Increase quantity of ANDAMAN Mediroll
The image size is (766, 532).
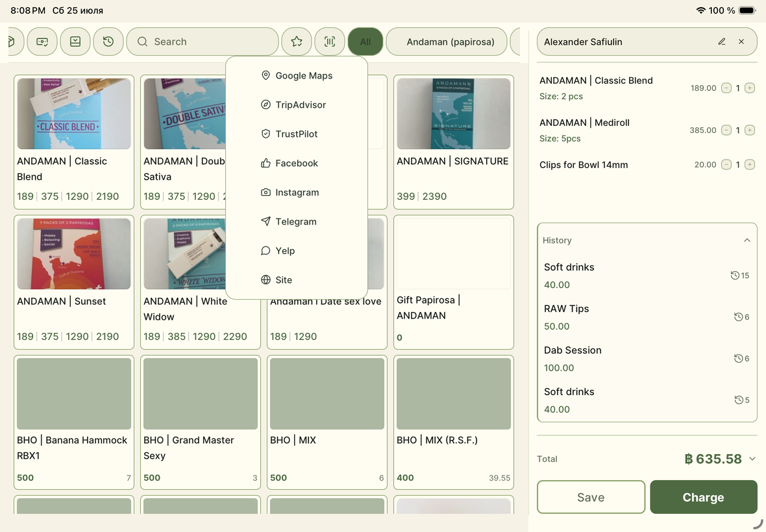(750, 130)
